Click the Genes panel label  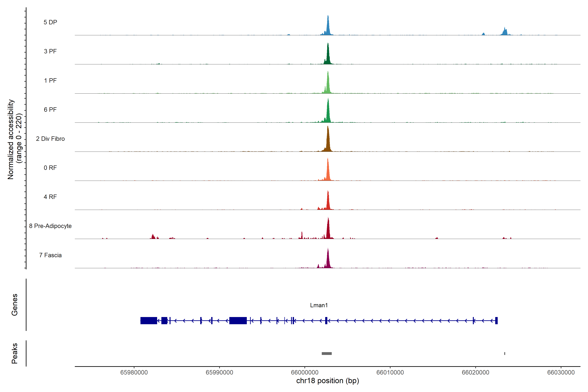tap(15, 305)
